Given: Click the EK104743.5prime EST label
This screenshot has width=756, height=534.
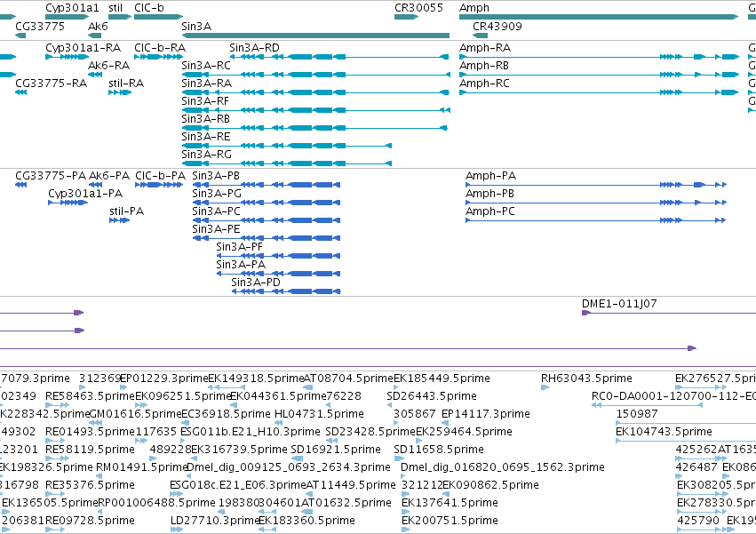Looking at the screenshot, I should 664,432.
